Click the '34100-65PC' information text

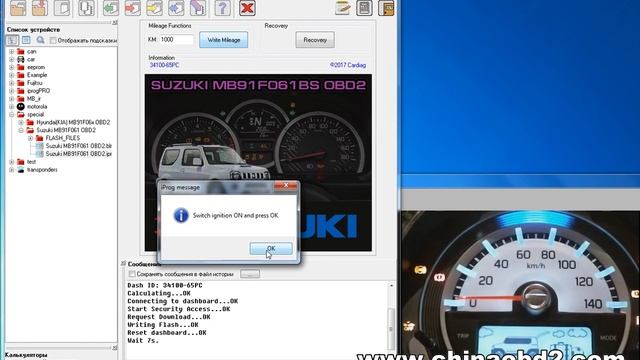pyautogui.click(x=164, y=65)
